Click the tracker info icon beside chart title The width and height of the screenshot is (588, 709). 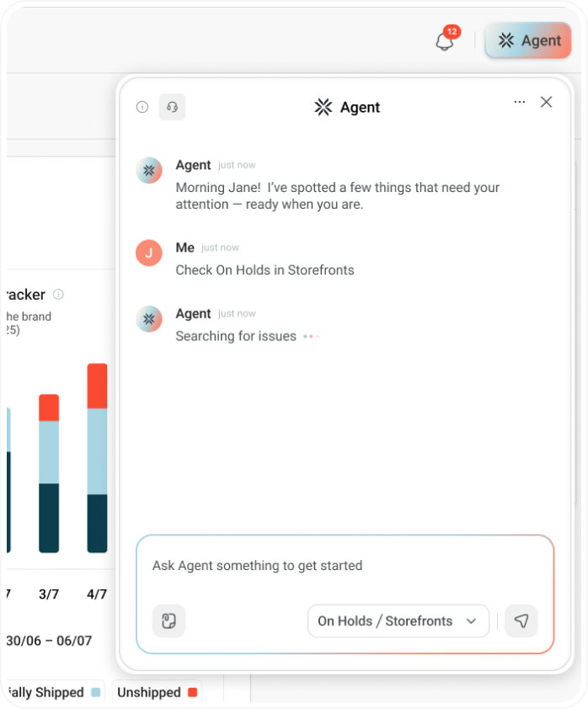(x=58, y=295)
